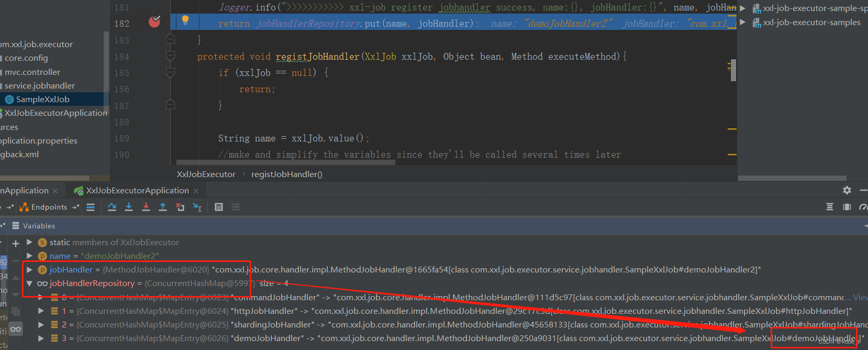868x350 pixels.
Task: Close the nApplication debug tab
Action: point(55,191)
